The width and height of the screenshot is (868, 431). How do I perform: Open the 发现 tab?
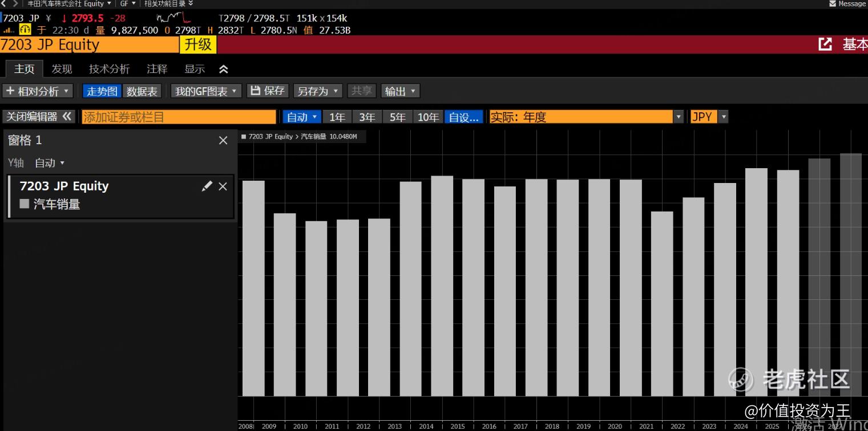pyautogui.click(x=62, y=69)
